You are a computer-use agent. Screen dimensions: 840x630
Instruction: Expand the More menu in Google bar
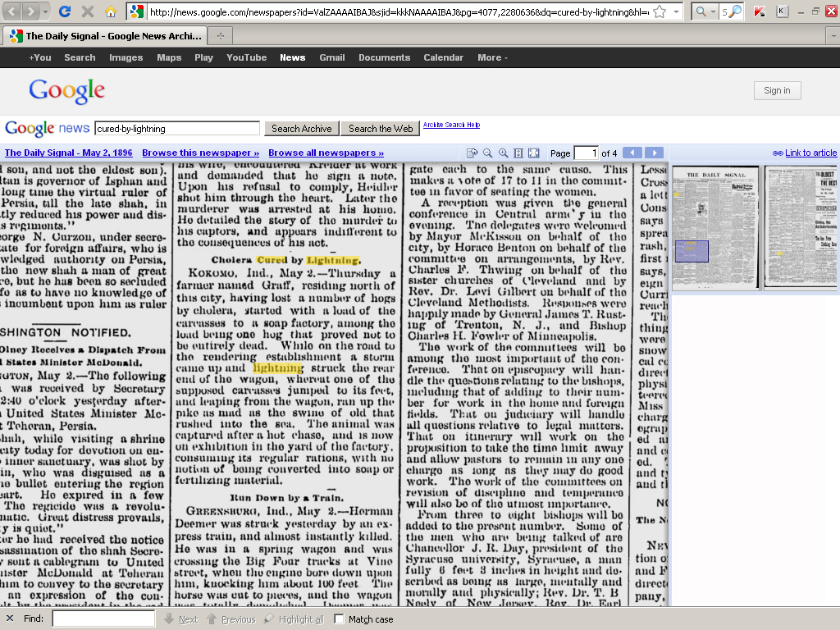pyautogui.click(x=492, y=57)
